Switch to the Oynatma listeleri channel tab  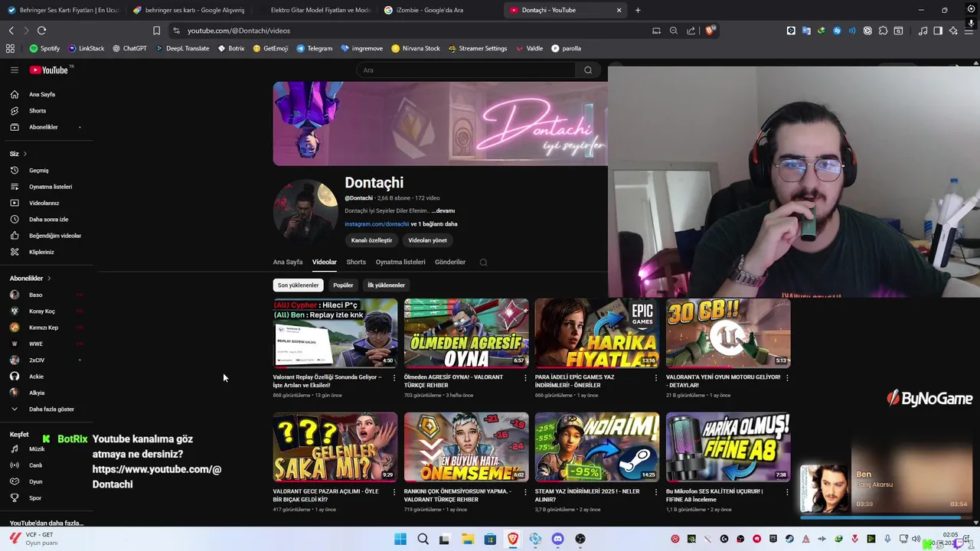pos(400,262)
